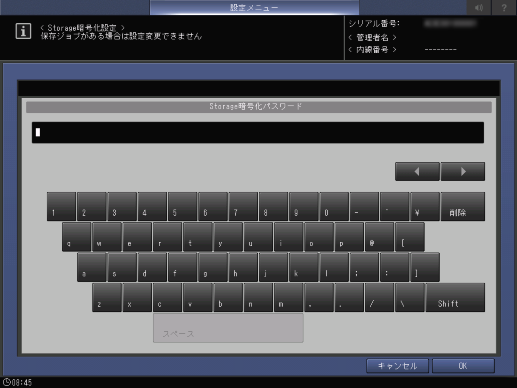Tap the a key
The width and height of the screenshot is (517, 388).
click(92, 267)
